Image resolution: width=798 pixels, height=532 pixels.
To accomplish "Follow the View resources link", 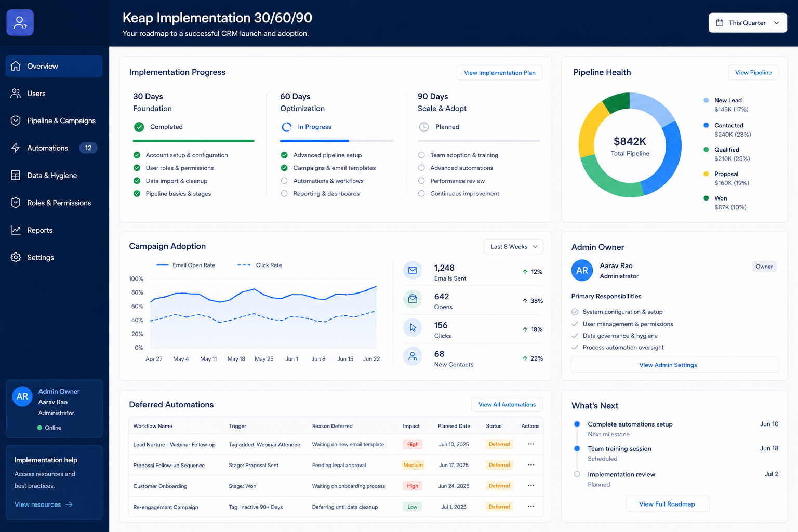I will pyautogui.click(x=44, y=504).
